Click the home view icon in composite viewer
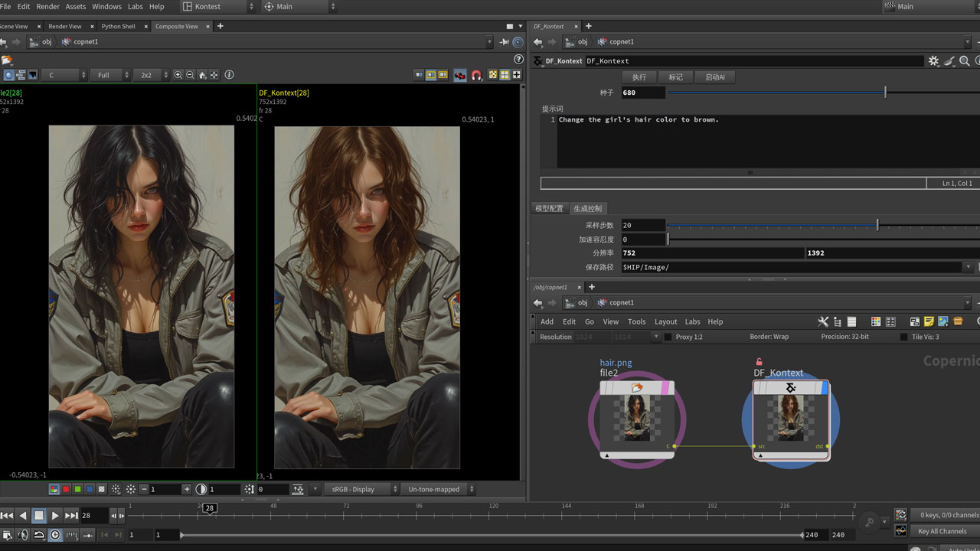 pyautogui.click(x=202, y=75)
